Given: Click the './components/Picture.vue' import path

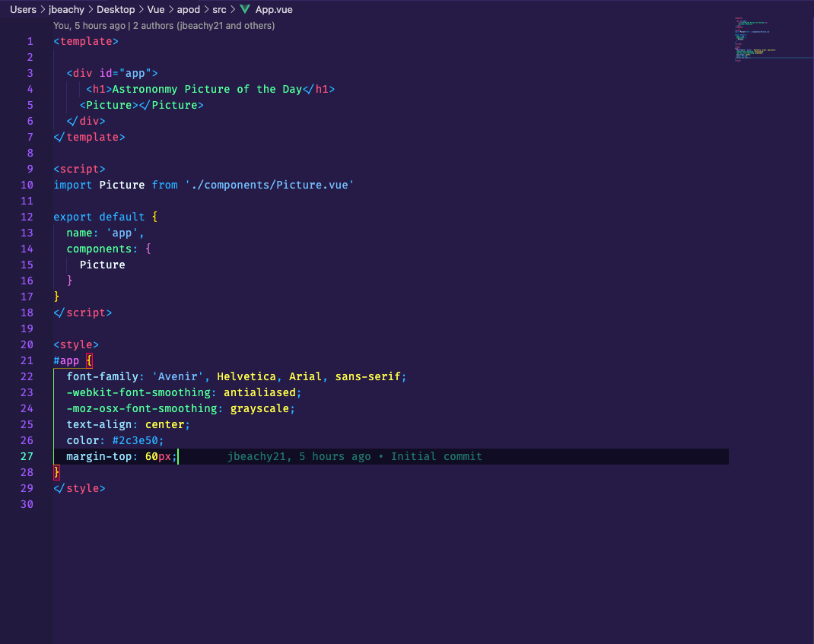Looking at the screenshot, I should click(269, 185).
